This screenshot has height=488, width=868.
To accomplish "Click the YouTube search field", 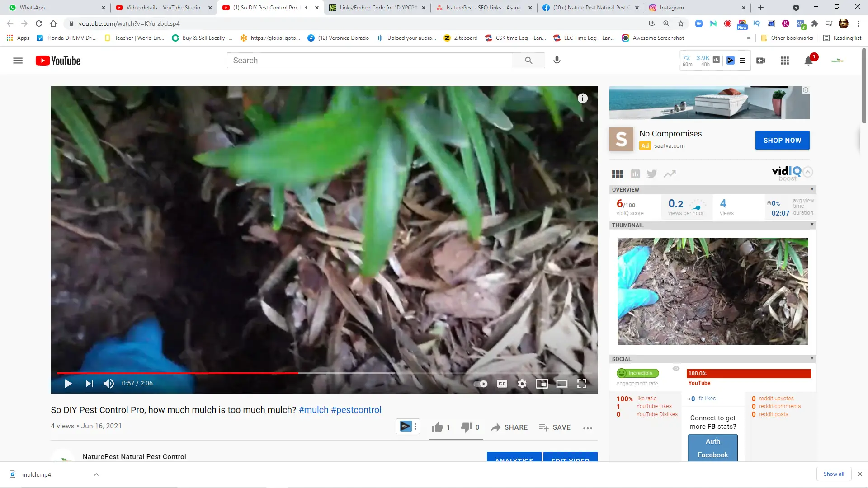I will coord(370,61).
